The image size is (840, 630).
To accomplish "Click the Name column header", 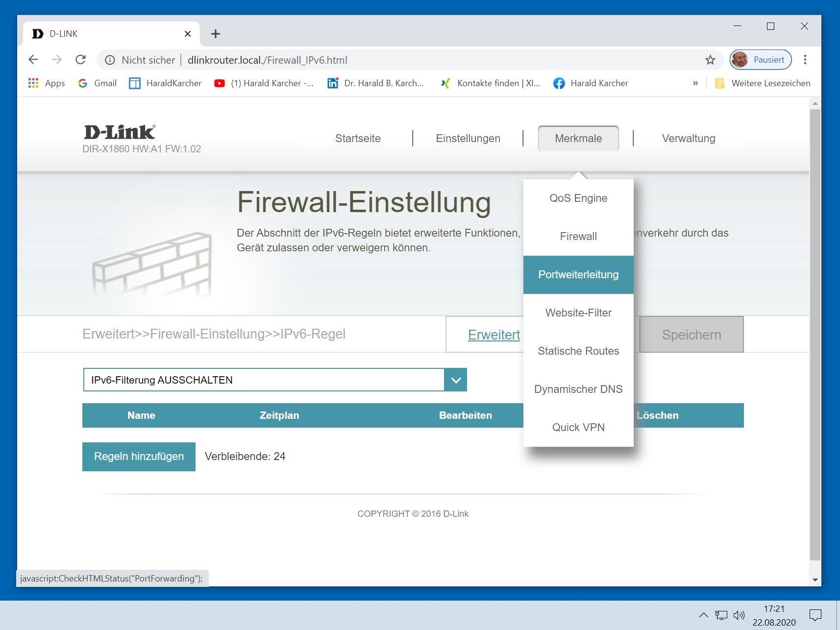I will pyautogui.click(x=141, y=415).
